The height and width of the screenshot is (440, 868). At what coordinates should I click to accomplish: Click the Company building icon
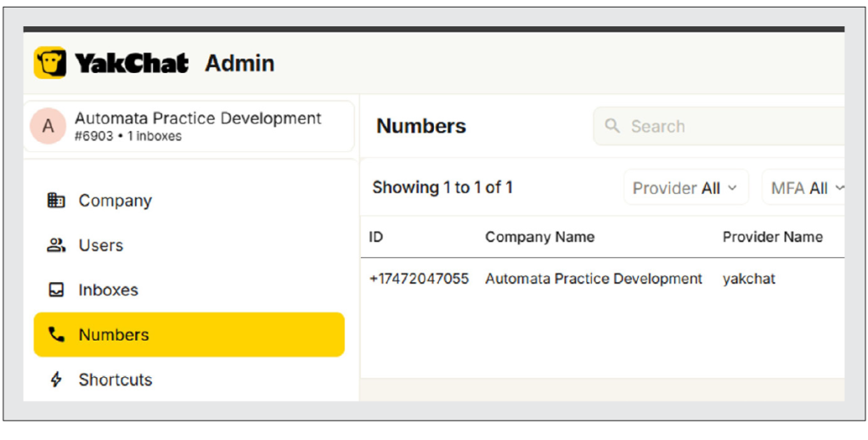pos(56,200)
